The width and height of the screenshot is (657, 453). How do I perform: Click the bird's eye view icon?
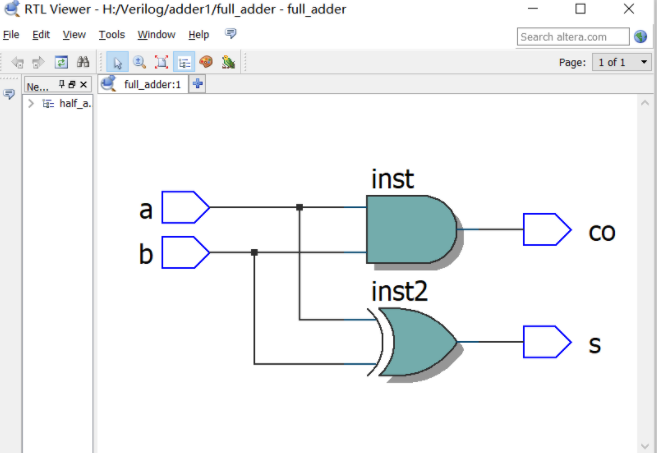(x=228, y=62)
